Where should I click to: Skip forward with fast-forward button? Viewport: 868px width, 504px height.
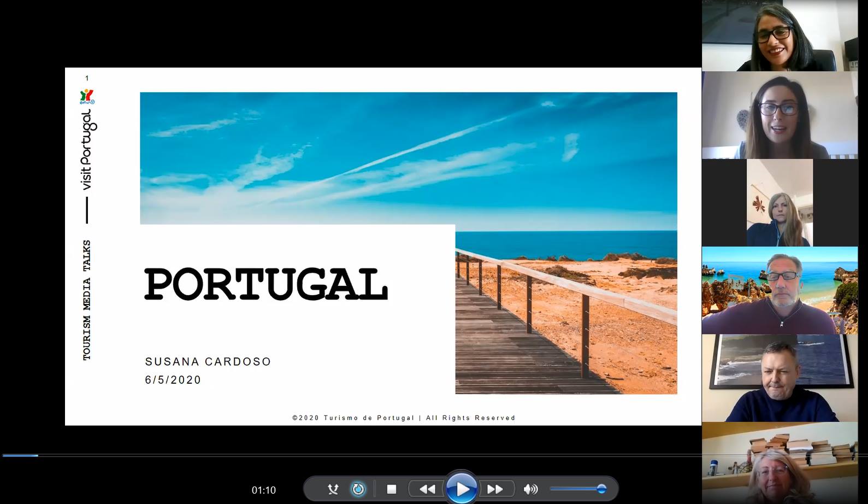pos(495,489)
